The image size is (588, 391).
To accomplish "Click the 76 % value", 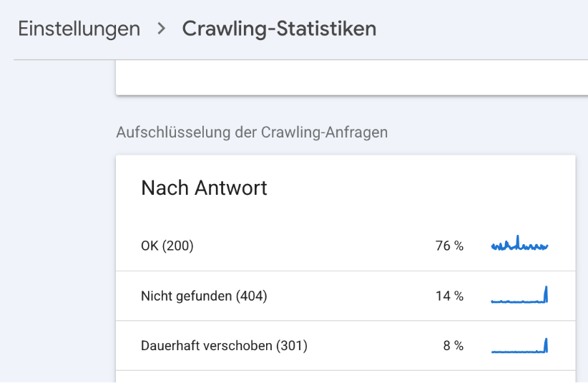I will click(x=449, y=246).
